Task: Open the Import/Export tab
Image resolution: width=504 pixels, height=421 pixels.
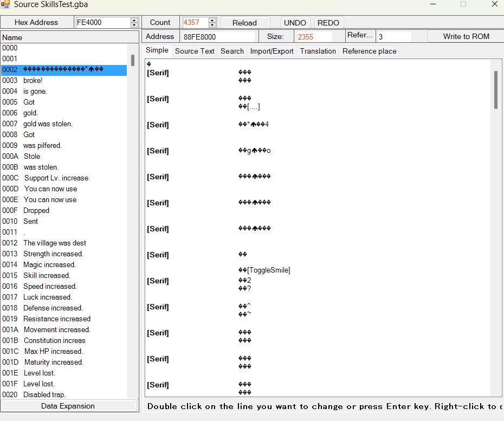Action: (x=272, y=51)
